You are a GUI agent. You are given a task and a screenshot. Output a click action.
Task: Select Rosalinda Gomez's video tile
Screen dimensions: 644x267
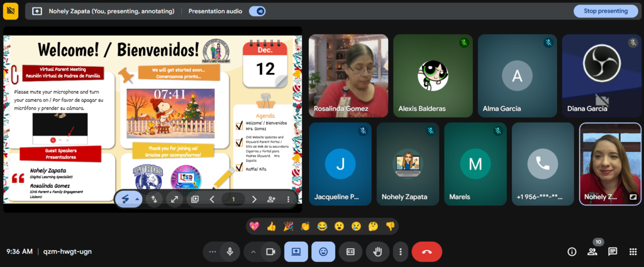(348, 75)
